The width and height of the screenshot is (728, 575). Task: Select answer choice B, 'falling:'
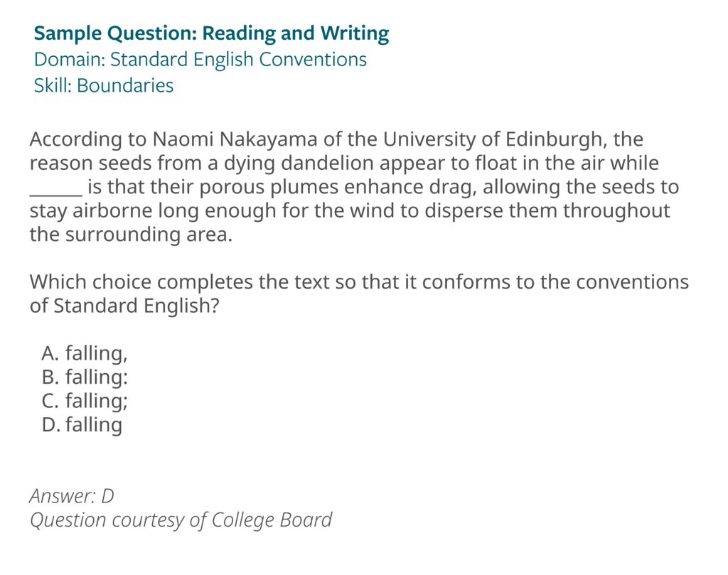84,377
